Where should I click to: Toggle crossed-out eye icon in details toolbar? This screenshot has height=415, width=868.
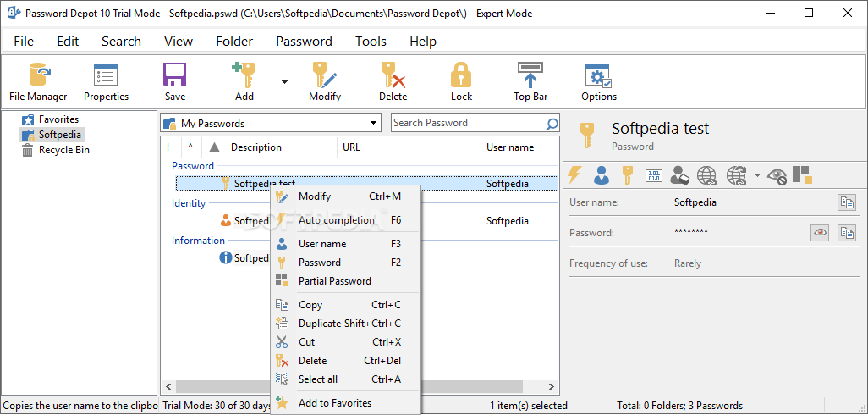(777, 176)
